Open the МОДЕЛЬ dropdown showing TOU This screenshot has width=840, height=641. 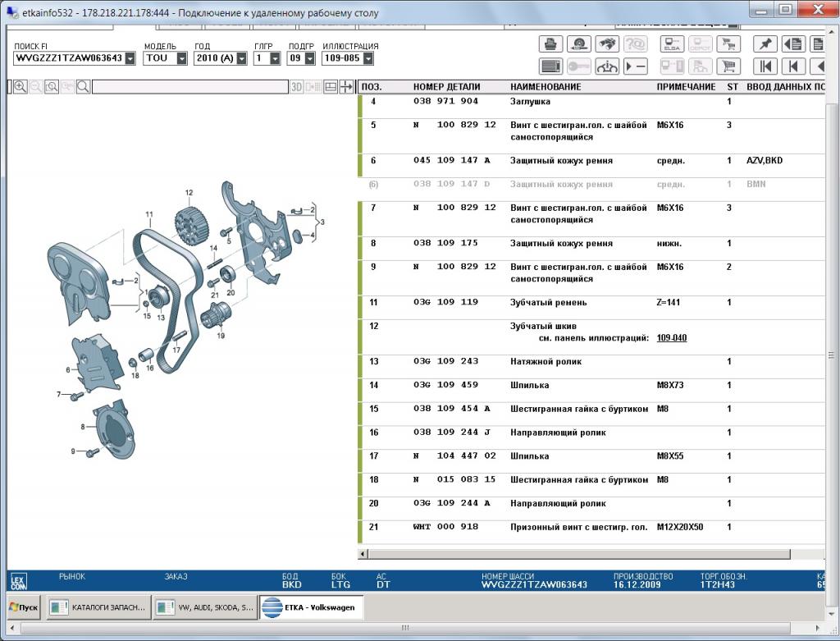(181, 58)
